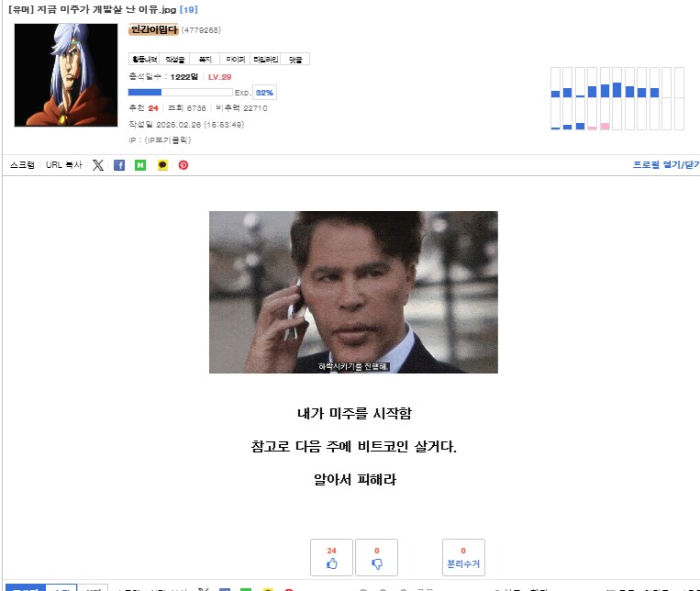
Task: Click the 추천 24 recommendation count
Action: (144, 108)
